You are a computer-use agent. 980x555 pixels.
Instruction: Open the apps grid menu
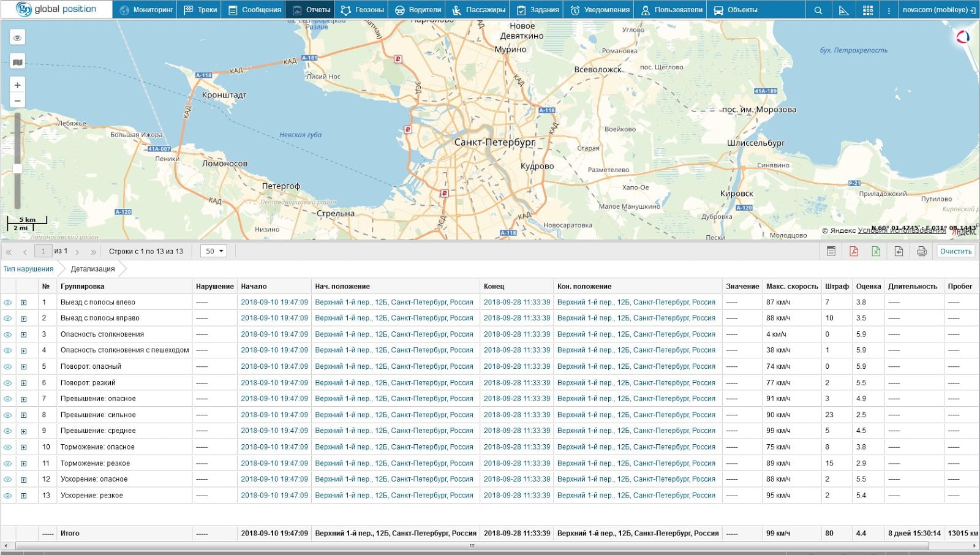(x=868, y=10)
